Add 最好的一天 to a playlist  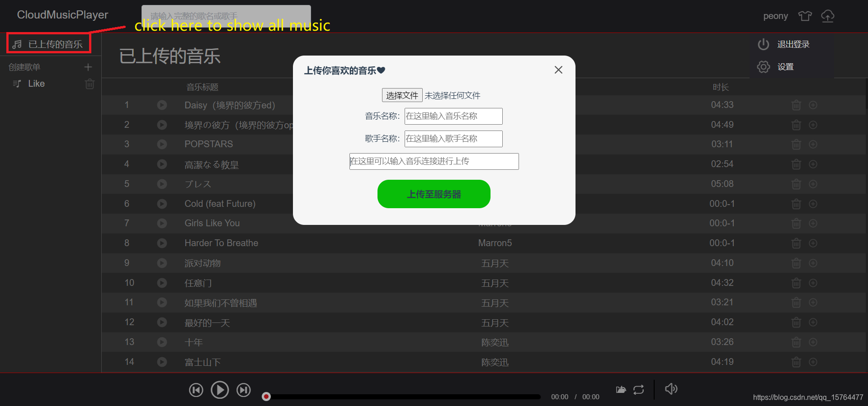pos(813,322)
